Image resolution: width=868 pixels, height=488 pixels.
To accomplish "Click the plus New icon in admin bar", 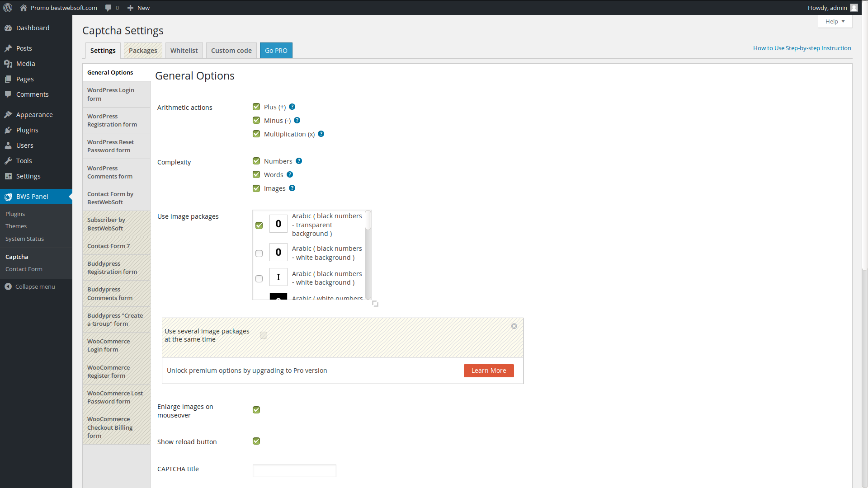I will point(131,8).
